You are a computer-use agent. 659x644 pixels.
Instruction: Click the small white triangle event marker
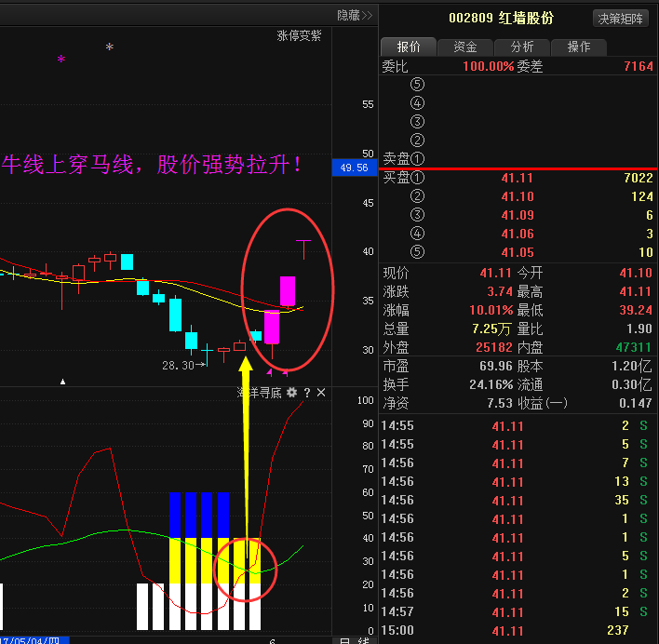point(62,382)
